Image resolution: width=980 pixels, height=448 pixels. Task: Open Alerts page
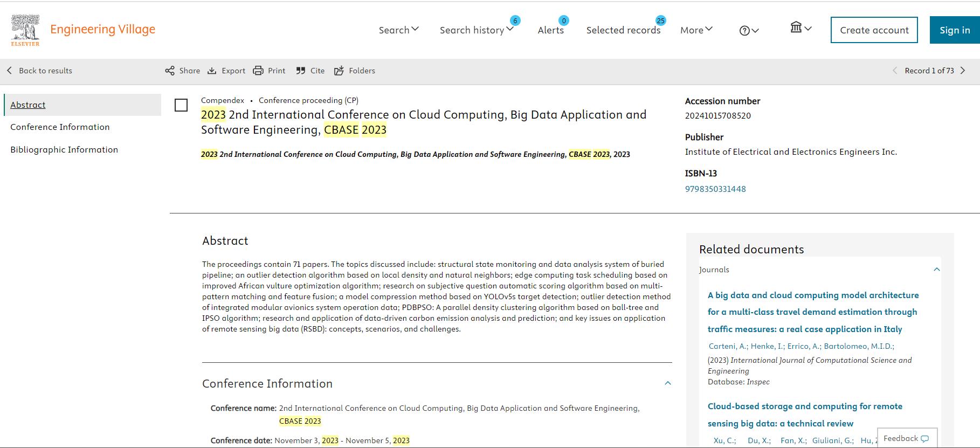550,30
